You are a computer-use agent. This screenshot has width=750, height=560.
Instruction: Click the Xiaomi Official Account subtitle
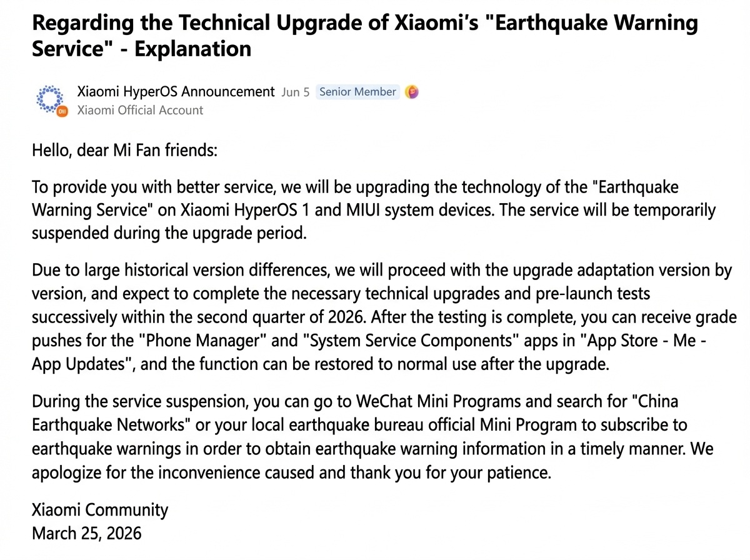[140, 111]
